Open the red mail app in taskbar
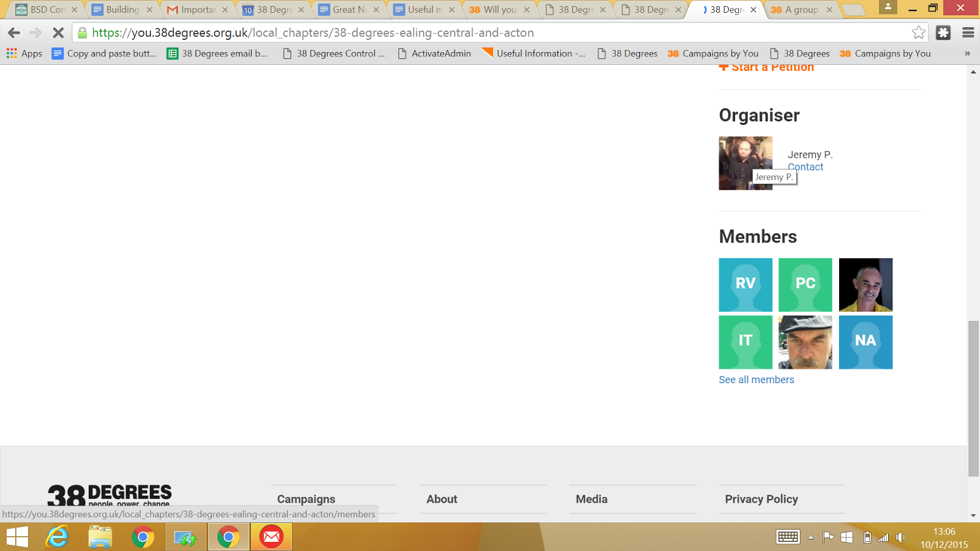980x551 pixels. coord(271,537)
